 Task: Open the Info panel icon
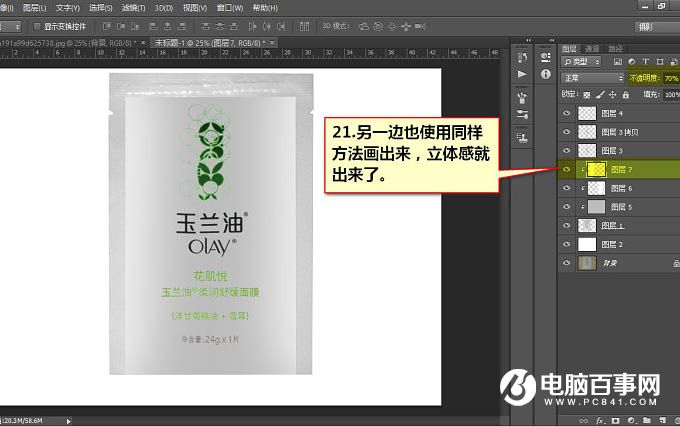(546, 74)
